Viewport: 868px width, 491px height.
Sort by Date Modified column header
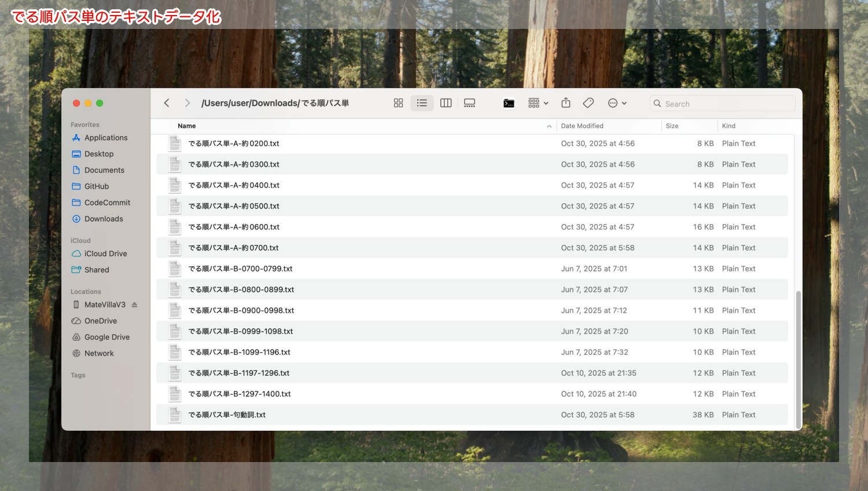[582, 126]
